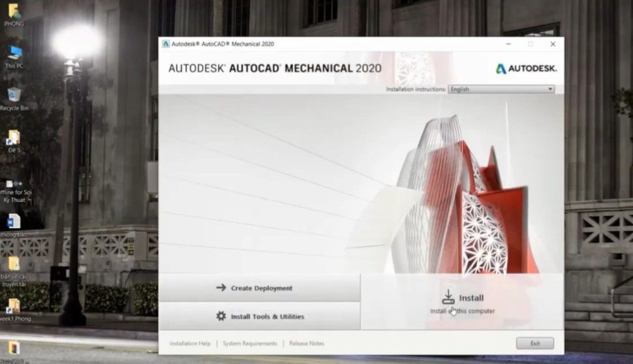Select the thông báo Word document icon
The height and width of the screenshot is (364, 633).
tap(14, 226)
